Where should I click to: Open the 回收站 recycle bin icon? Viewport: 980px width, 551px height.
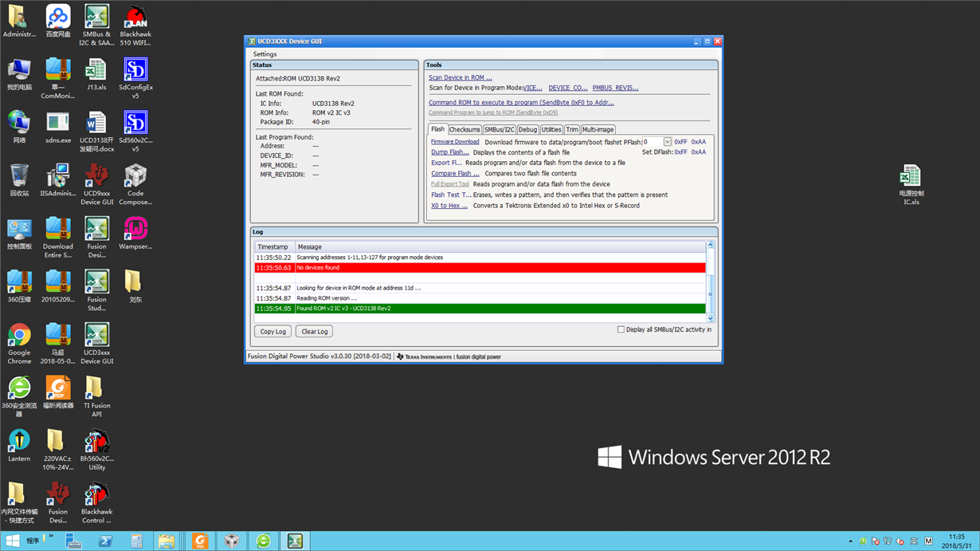click(x=19, y=180)
